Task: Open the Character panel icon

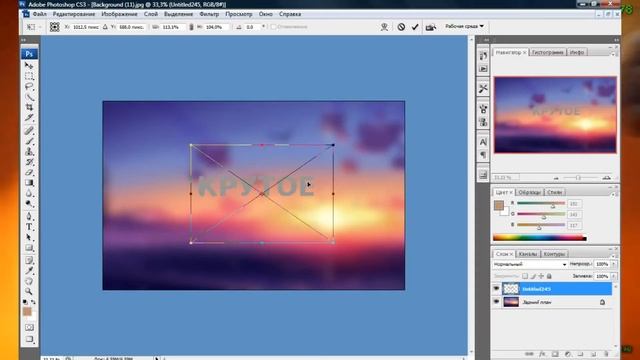Action: coord(483,142)
